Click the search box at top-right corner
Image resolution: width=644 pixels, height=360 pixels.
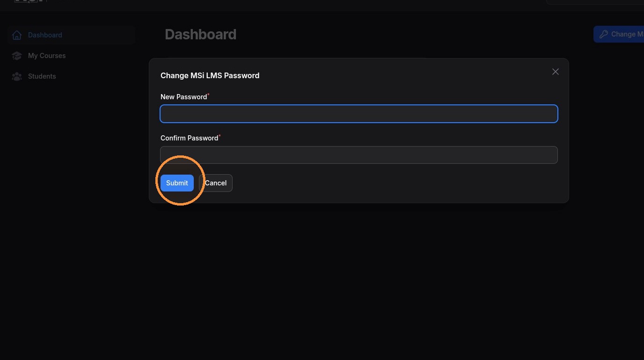[x=595, y=2]
